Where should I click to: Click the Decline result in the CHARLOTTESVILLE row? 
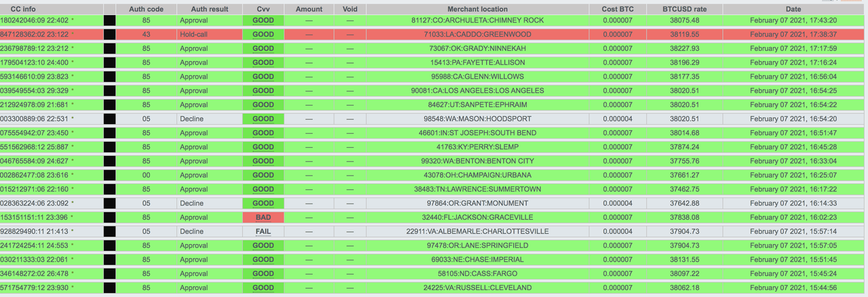click(x=192, y=231)
